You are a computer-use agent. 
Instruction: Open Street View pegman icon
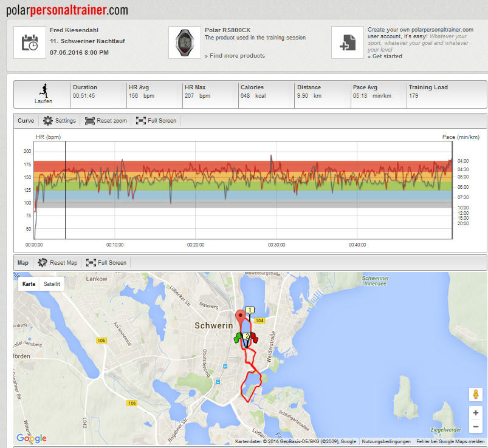pos(476,395)
